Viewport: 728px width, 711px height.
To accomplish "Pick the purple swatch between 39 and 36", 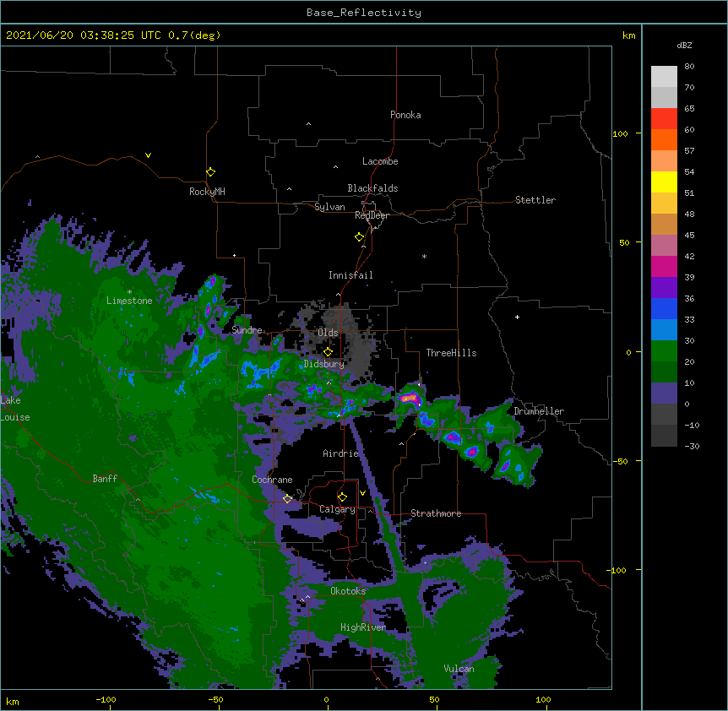I will click(x=664, y=287).
